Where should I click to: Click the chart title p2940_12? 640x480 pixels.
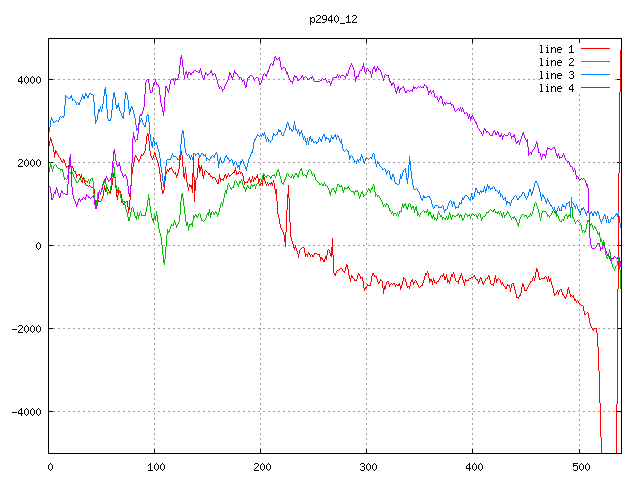coord(333,19)
